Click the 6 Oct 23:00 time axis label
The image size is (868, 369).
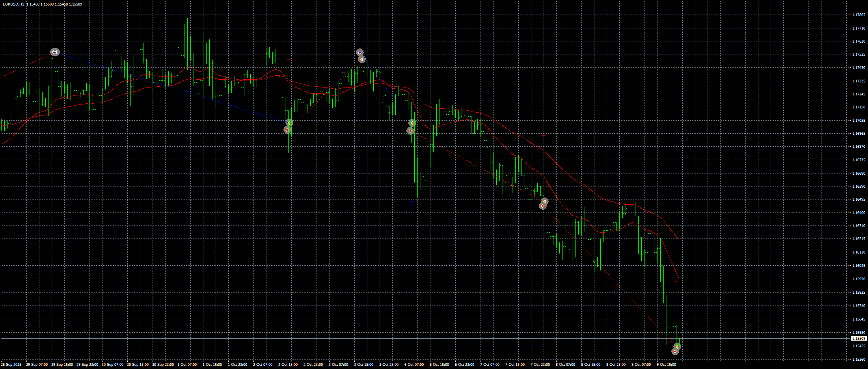point(465,365)
